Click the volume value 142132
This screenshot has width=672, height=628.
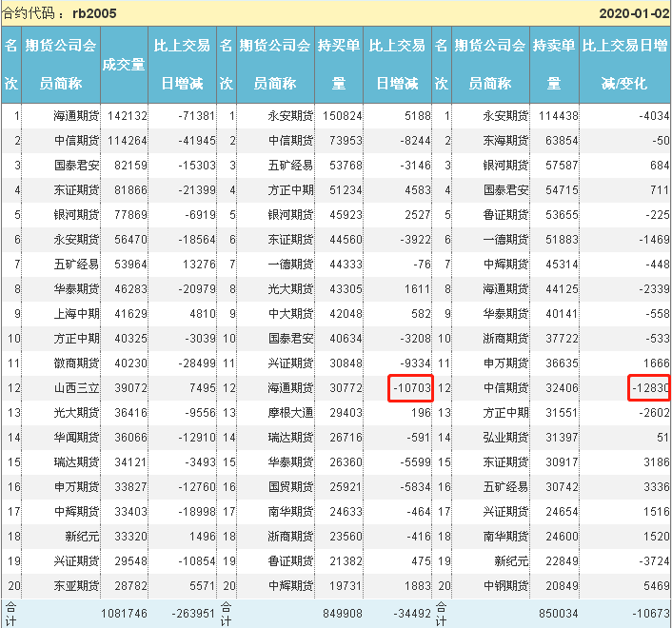128,116
